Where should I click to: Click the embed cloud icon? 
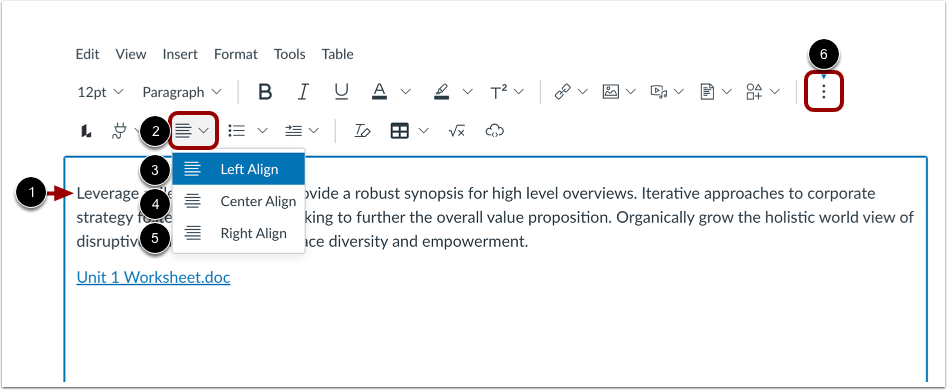pyautogui.click(x=495, y=131)
